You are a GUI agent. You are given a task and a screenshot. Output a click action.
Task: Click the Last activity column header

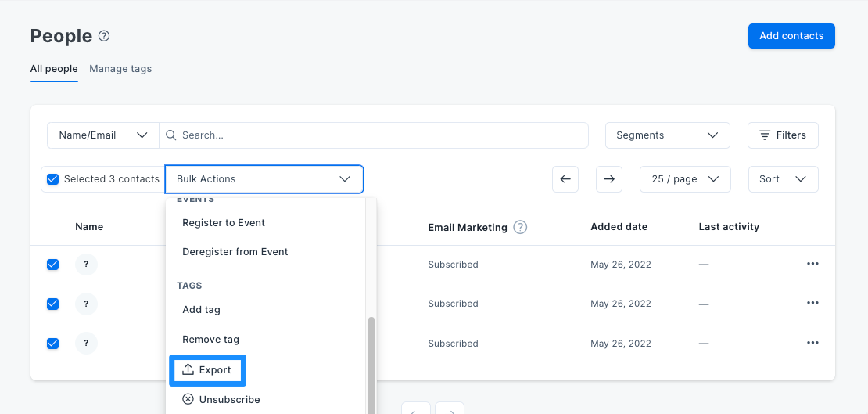coord(729,227)
